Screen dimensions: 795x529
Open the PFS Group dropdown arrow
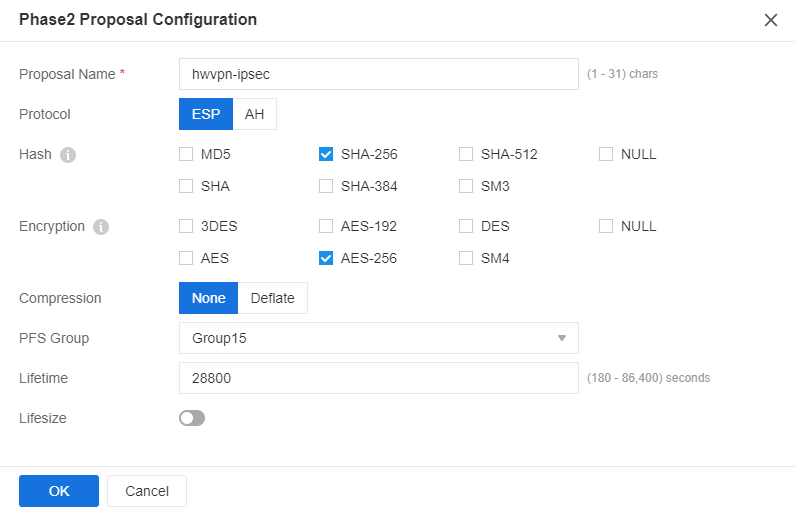click(x=562, y=338)
